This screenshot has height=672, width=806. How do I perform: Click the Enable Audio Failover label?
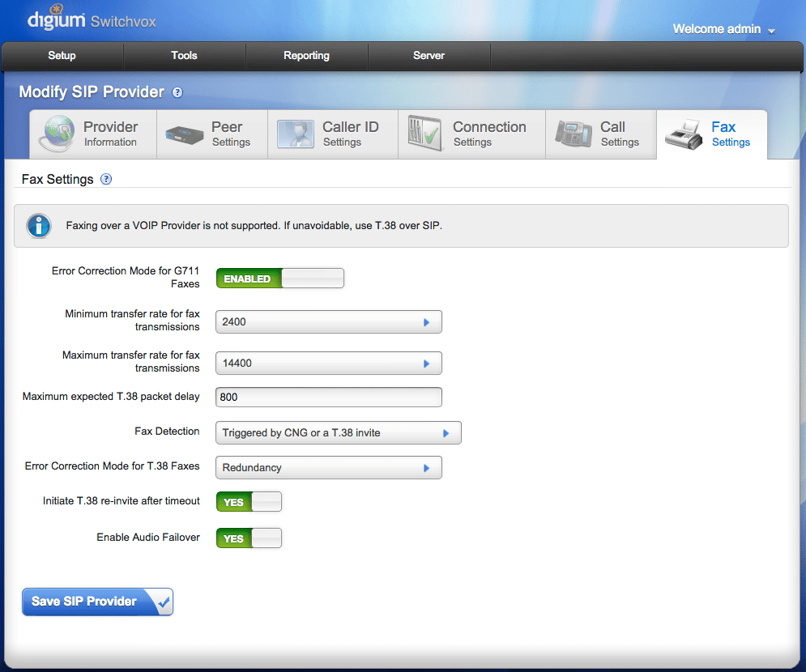148,538
